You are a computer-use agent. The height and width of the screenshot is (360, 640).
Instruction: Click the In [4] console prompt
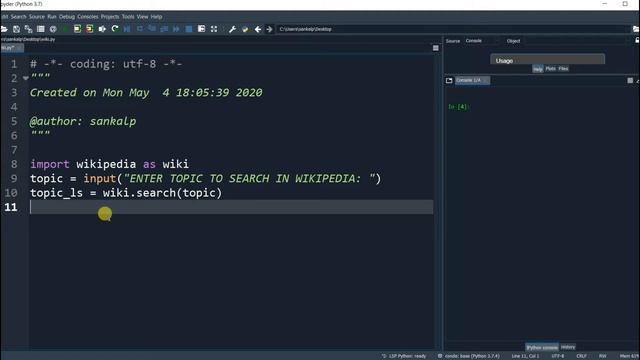pyautogui.click(x=458, y=107)
